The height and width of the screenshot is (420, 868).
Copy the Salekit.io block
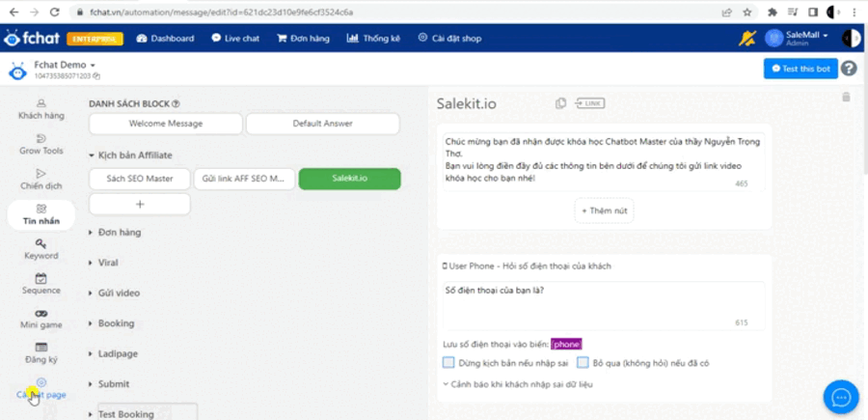click(560, 103)
